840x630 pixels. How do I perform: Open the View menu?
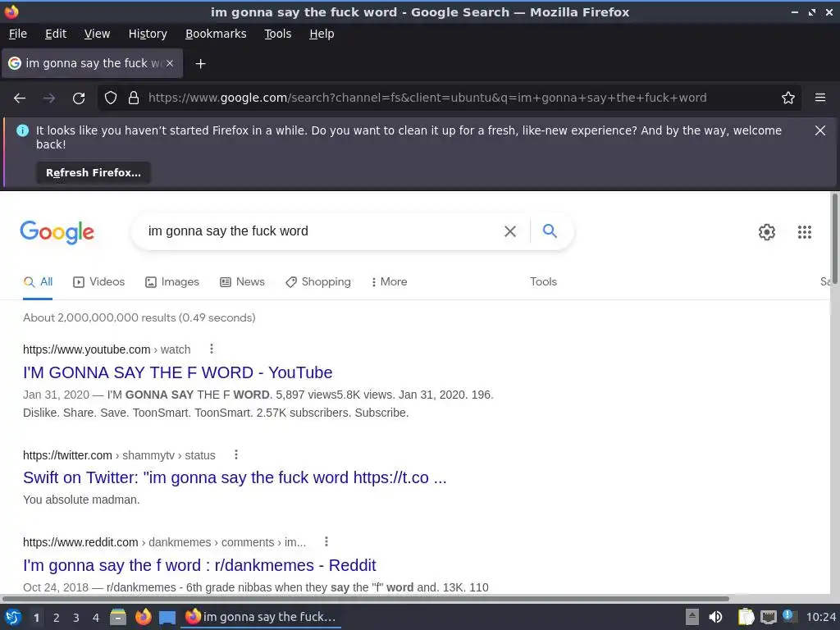coord(97,34)
